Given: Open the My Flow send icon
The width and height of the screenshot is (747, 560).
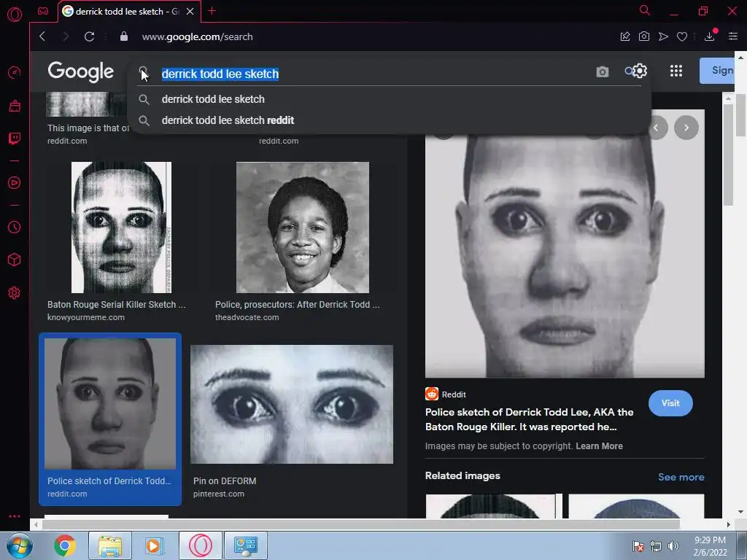Looking at the screenshot, I should pyautogui.click(x=663, y=36).
